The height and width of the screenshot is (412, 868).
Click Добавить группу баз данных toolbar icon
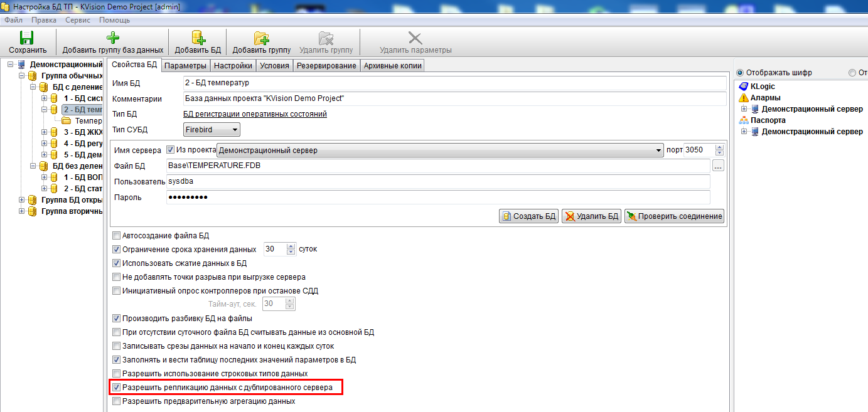pos(113,38)
